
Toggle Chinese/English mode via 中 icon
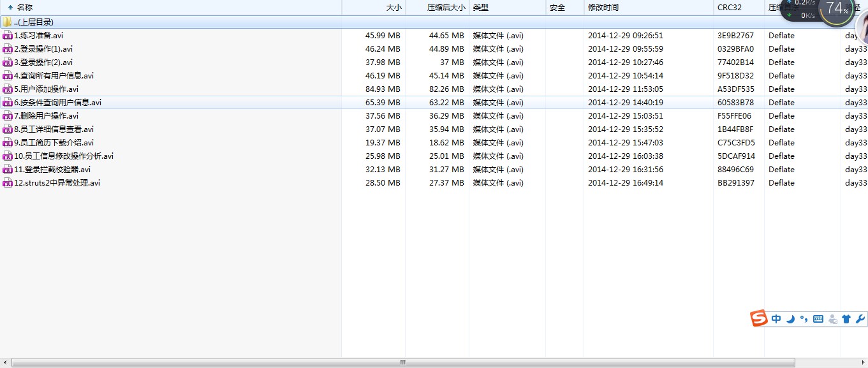776,319
